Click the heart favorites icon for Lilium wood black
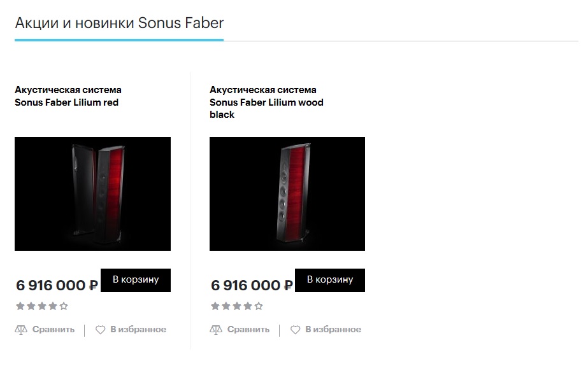The image size is (588, 366). click(295, 330)
